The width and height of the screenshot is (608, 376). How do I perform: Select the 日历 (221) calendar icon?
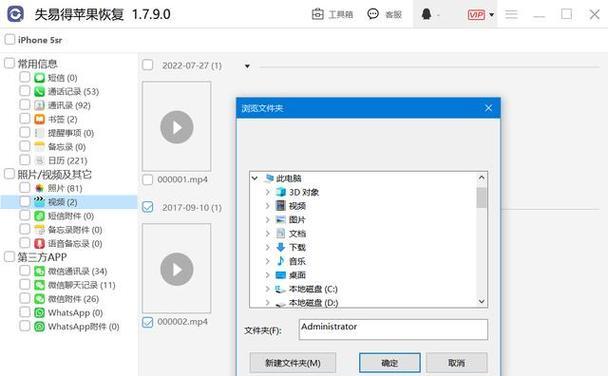point(40,160)
